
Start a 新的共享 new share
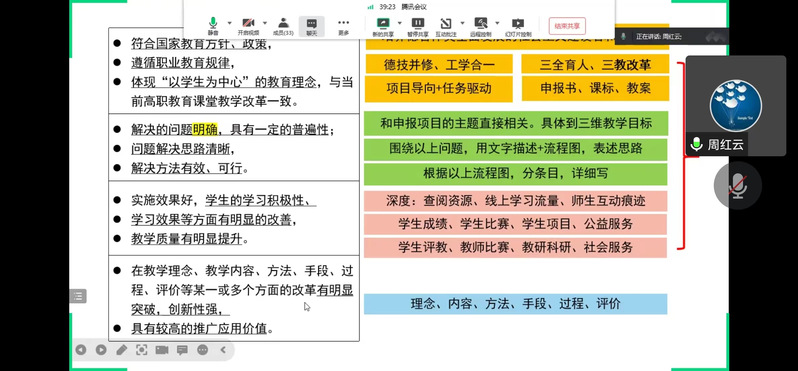pos(383,26)
